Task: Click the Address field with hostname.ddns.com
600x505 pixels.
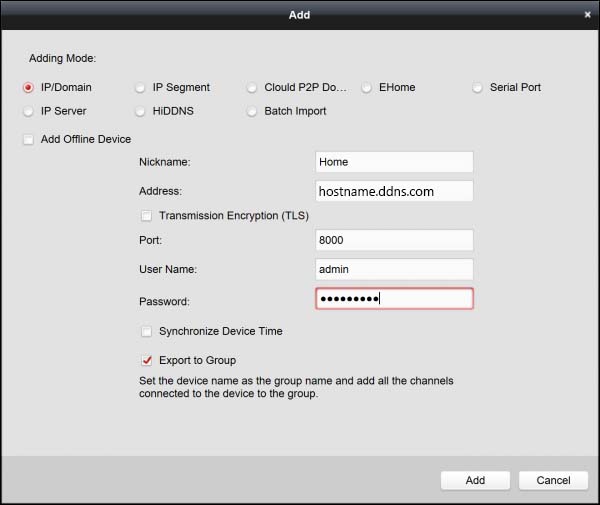Action: pos(393,191)
